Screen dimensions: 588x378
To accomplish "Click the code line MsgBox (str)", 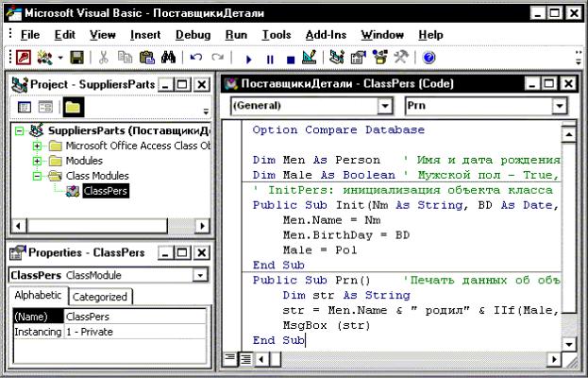I will coord(327,325).
